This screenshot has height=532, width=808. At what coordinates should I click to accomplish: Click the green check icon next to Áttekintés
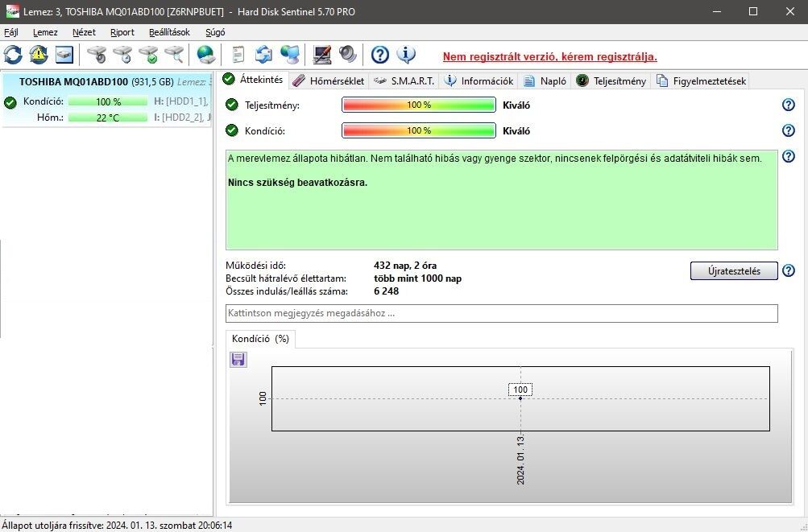pos(229,80)
